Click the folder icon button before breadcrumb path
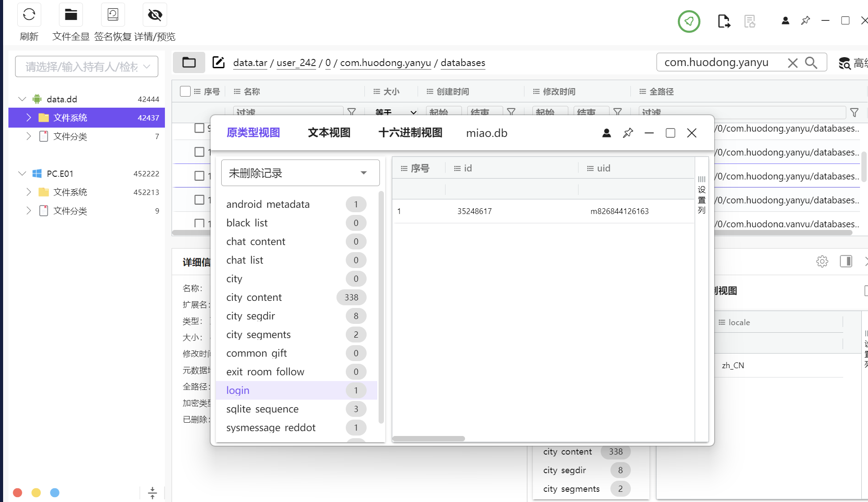This screenshot has height=502, width=868. 189,62
